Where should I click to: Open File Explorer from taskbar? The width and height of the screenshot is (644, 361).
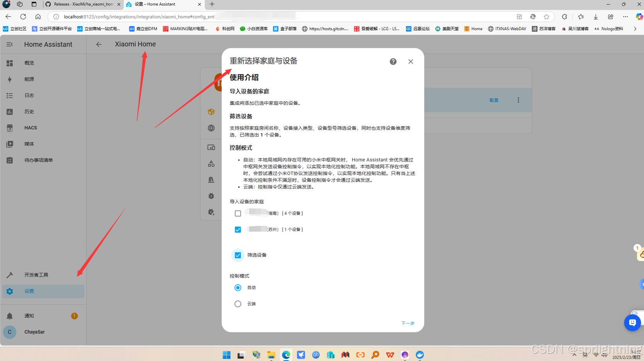tap(271, 355)
